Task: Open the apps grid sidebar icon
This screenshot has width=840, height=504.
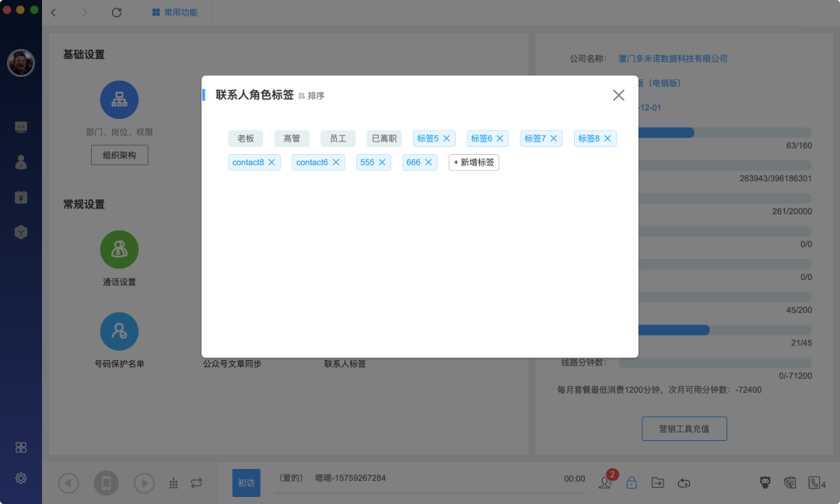Action: tap(21, 447)
